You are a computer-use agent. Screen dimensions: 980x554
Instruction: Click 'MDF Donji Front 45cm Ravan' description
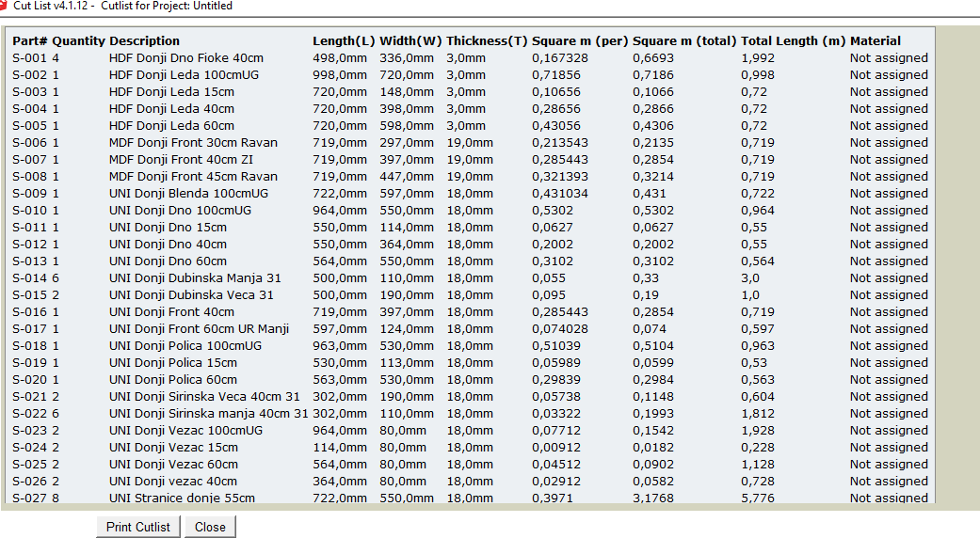point(193,176)
